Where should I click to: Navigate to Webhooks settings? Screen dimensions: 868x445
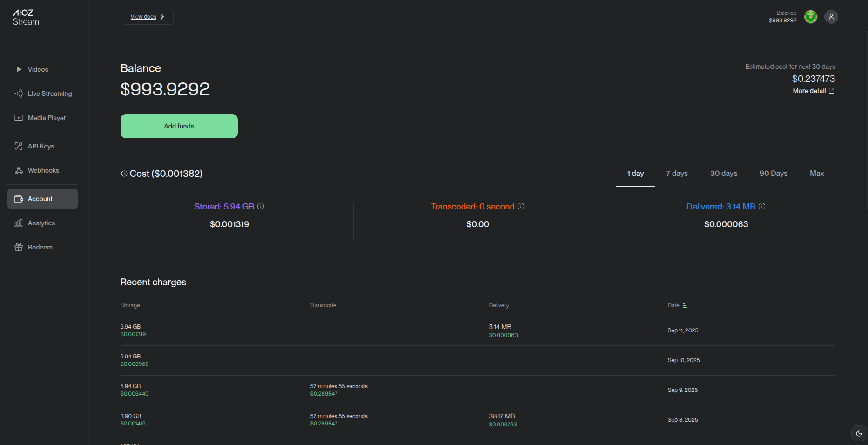tap(43, 170)
